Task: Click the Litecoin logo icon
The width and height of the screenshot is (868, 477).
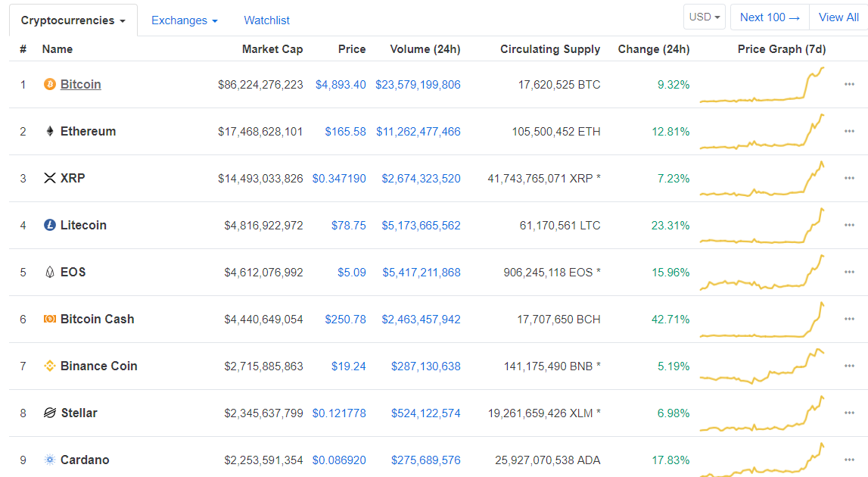Action: [x=50, y=225]
